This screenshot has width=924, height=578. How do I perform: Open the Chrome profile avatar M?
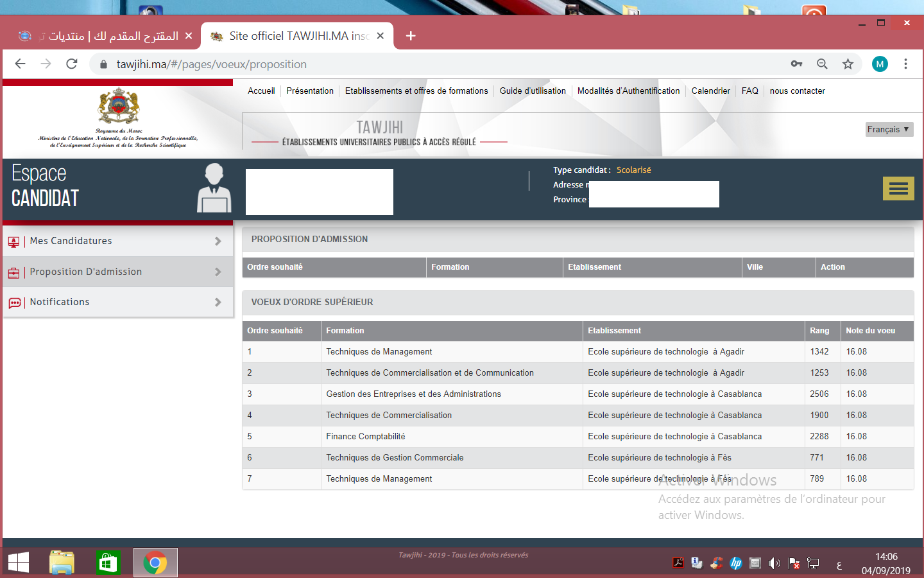[880, 64]
